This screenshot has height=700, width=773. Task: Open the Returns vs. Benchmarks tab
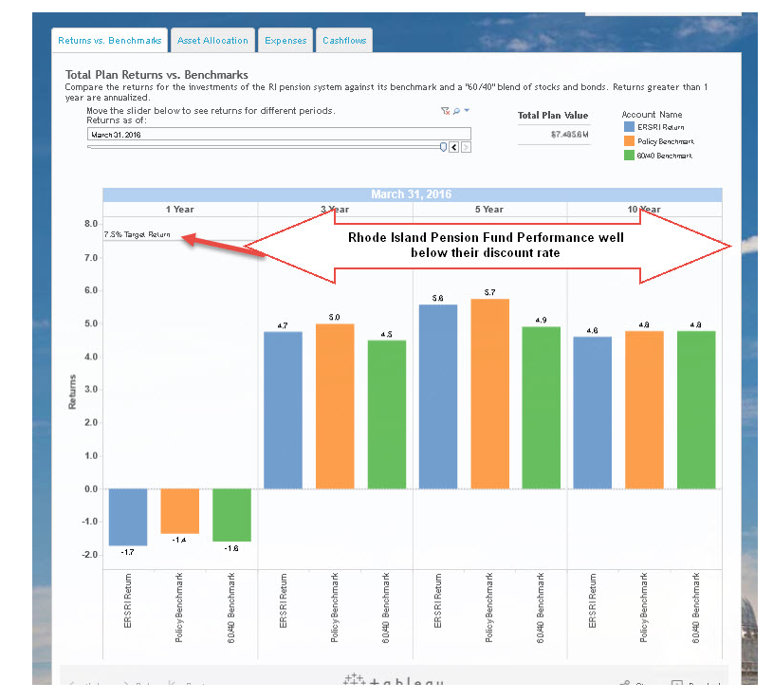(x=109, y=41)
